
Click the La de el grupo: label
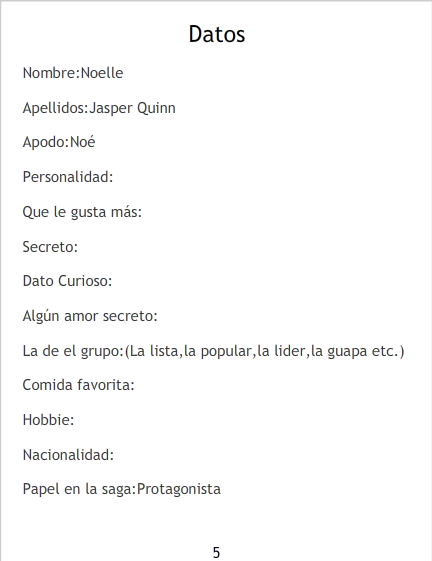(73, 351)
